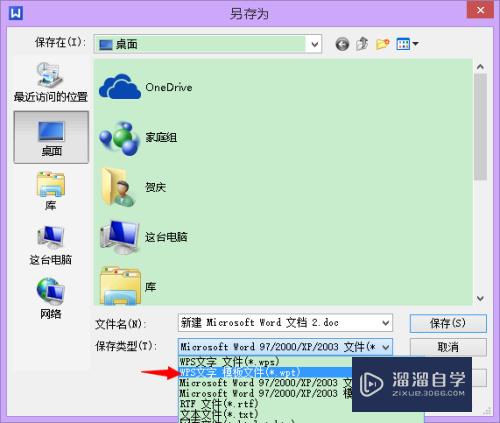Open the 家庭组 item
The image size is (500, 423).
pos(138,138)
